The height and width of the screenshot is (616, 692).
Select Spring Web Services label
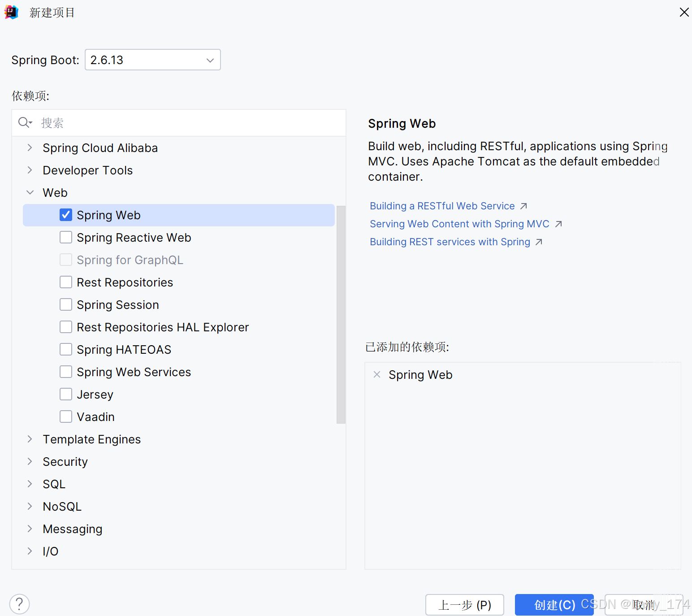click(134, 372)
